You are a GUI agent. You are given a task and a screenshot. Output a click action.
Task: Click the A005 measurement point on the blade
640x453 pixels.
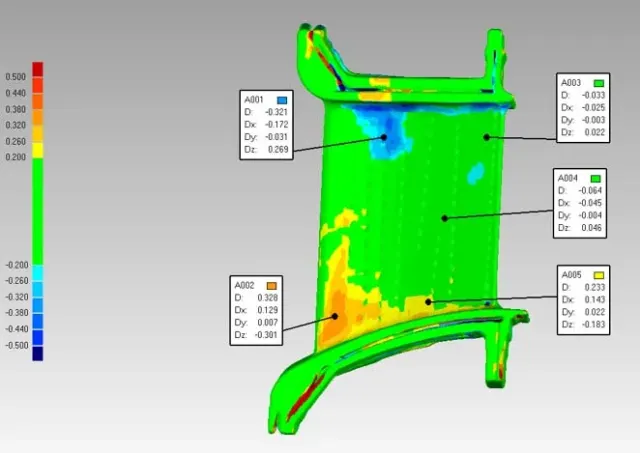(x=428, y=302)
